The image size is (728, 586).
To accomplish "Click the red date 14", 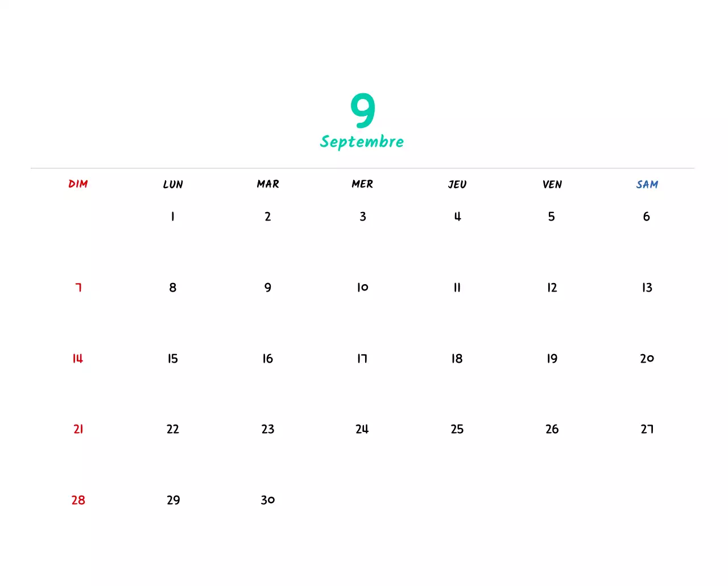I will click(77, 358).
